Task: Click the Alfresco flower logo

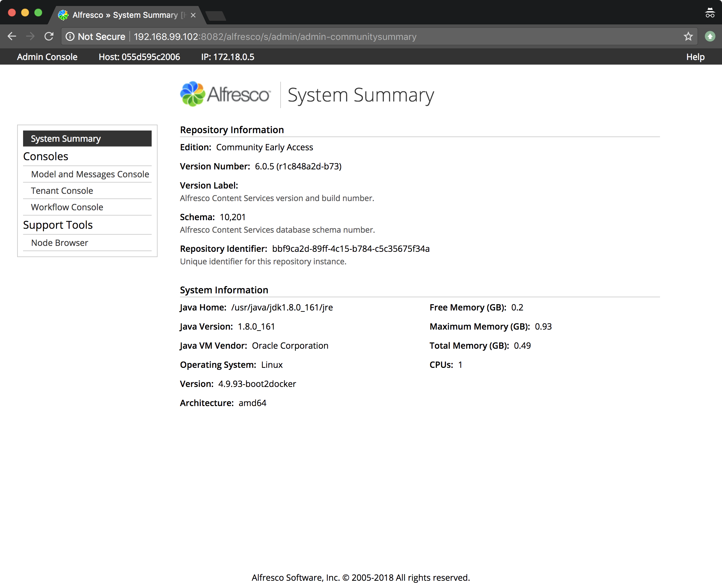Action: (x=192, y=94)
